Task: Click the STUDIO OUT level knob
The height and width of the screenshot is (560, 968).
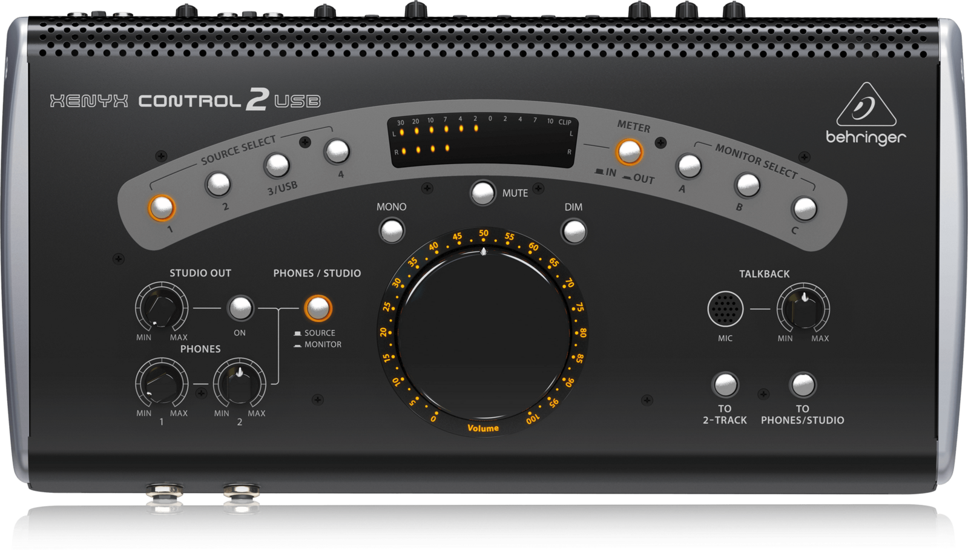Action: 161,308
